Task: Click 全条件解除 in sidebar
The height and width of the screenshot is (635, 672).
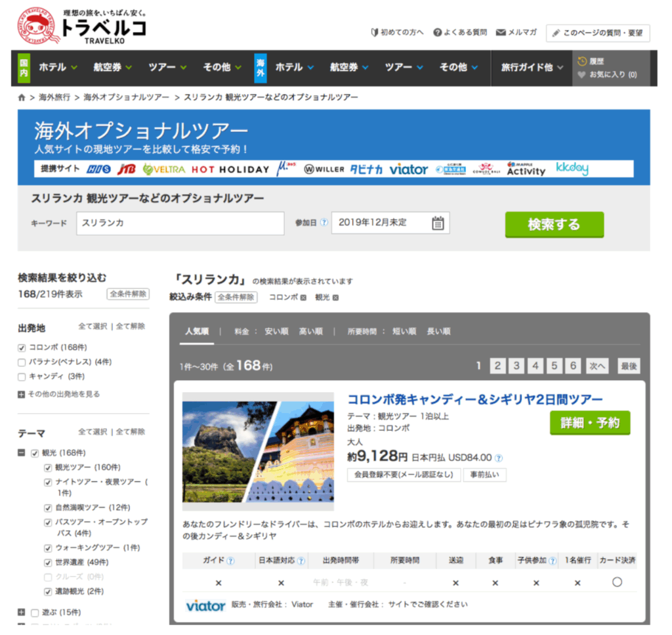Action: click(x=128, y=294)
